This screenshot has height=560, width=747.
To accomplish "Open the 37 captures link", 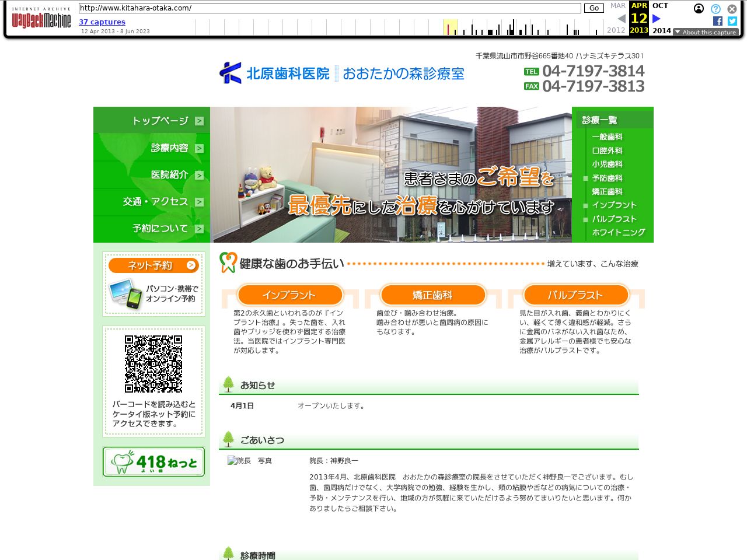I will pos(102,22).
